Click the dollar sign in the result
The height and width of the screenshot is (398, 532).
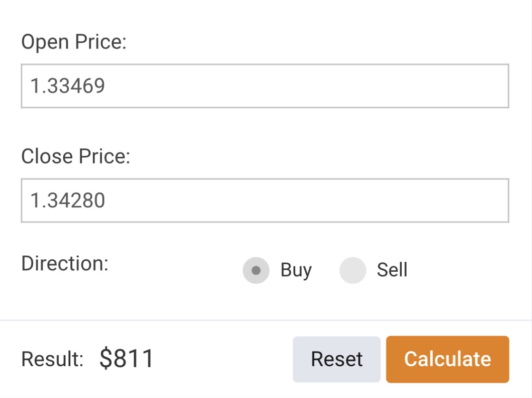tap(105, 359)
